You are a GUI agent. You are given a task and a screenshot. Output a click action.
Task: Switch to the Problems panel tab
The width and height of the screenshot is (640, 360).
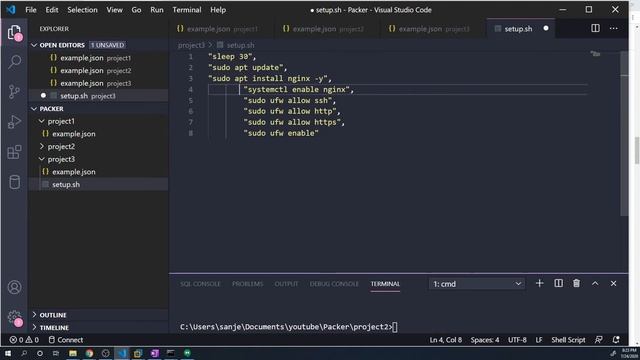pyautogui.click(x=248, y=284)
